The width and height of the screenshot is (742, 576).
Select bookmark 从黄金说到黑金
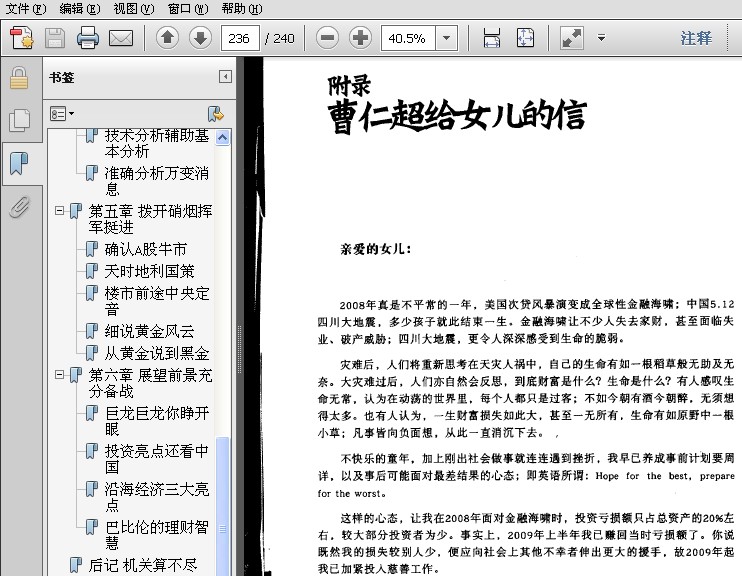tap(157, 353)
